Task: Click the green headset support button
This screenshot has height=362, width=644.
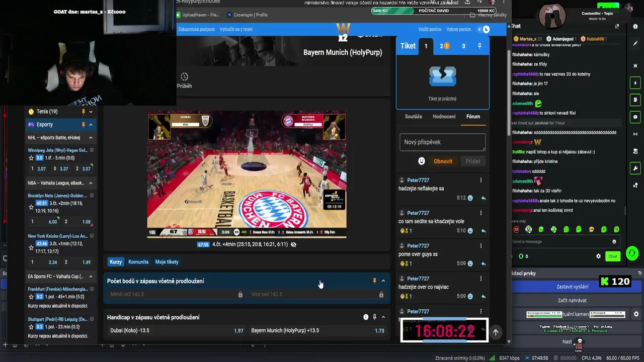Action: point(632,253)
